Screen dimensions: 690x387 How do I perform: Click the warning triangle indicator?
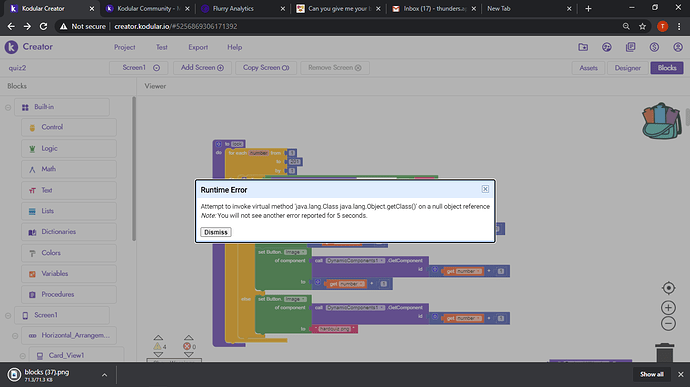coord(158,346)
